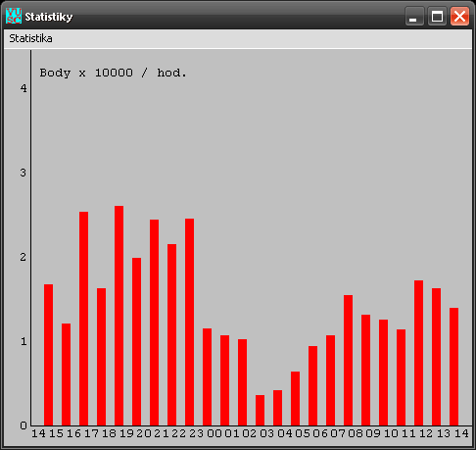Click the y-axis label 2
This screenshot has height=450, width=476.
click(x=23, y=257)
